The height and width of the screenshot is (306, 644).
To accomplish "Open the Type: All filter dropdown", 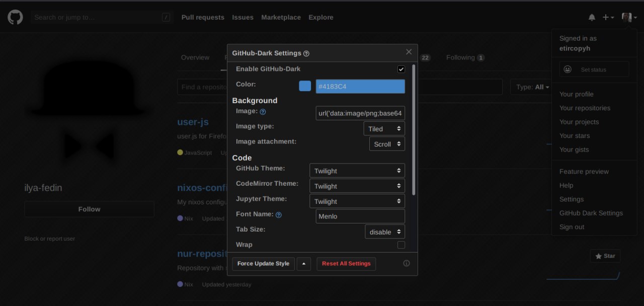I will tap(532, 87).
